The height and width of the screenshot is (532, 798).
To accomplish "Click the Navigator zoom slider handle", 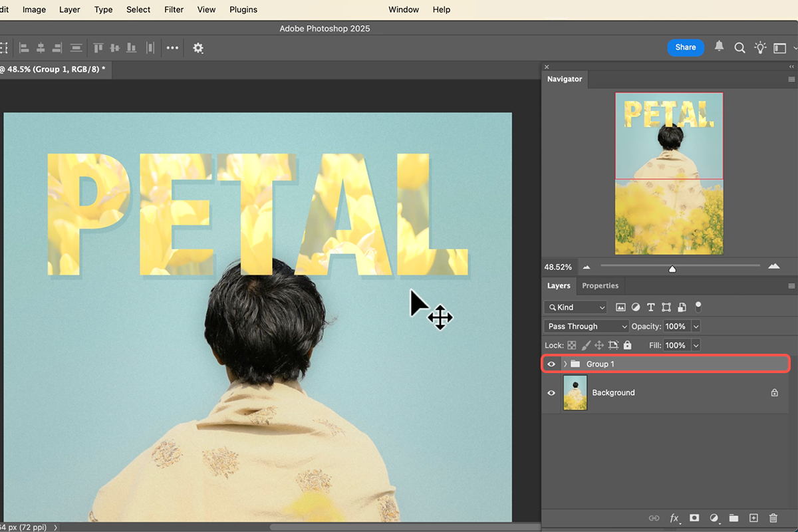I will [x=672, y=269].
